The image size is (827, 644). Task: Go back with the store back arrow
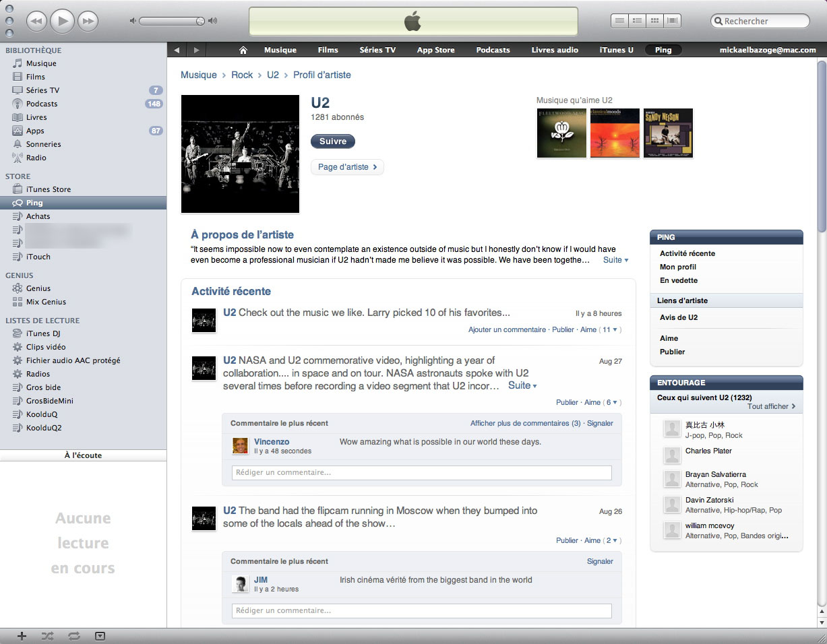tap(177, 50)
